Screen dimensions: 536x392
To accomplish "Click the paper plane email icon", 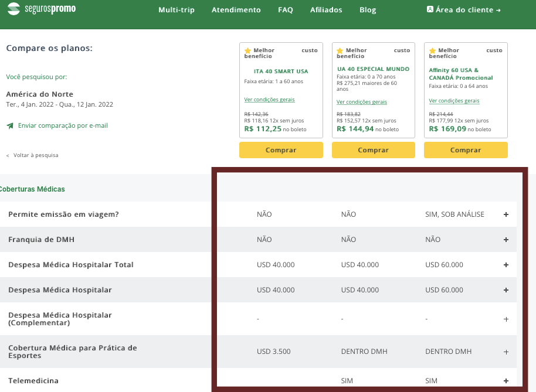I will [x=10, y=125].
